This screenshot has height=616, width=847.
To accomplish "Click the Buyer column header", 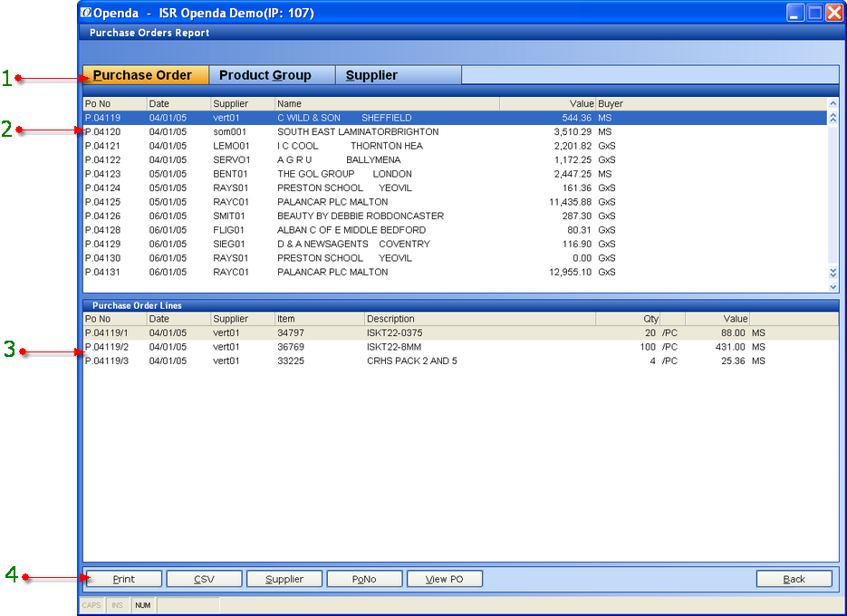I will pos(711,104).
